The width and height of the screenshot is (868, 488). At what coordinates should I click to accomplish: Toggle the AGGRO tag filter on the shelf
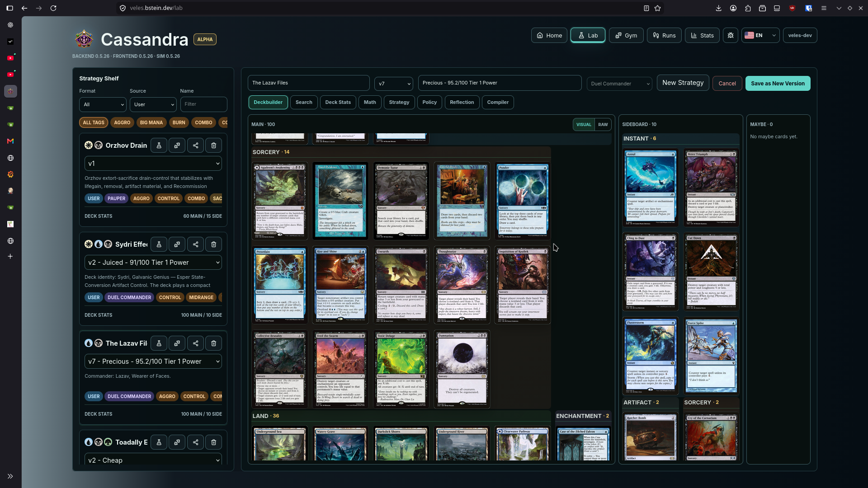pos(122,122)
